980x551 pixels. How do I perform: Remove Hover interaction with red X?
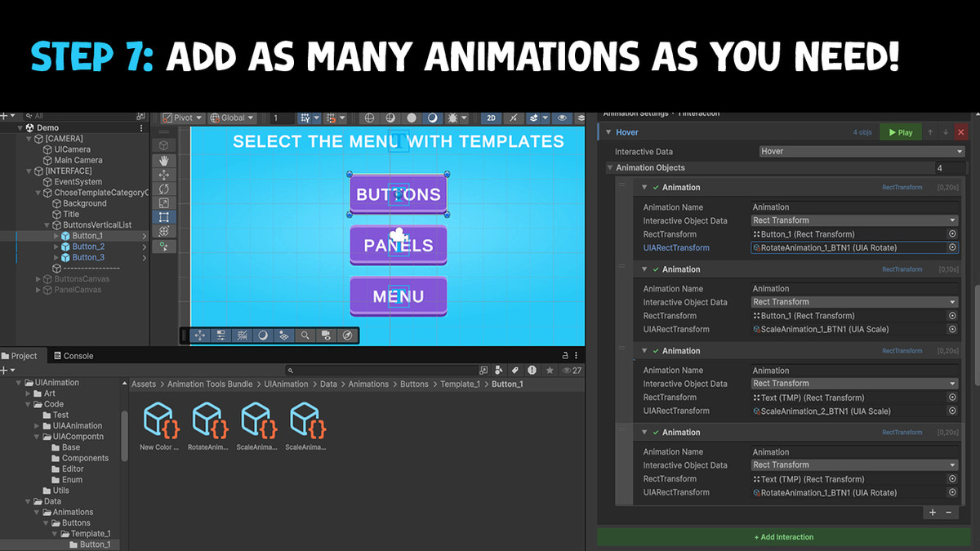(961, 132)
